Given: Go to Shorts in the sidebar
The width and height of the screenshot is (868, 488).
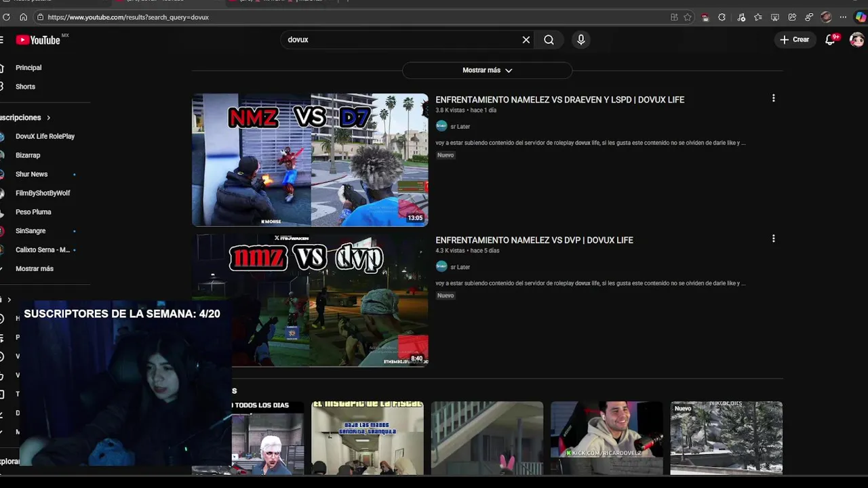Looking at the screenshot, I should pyautogui.click(x=26, y=87).
